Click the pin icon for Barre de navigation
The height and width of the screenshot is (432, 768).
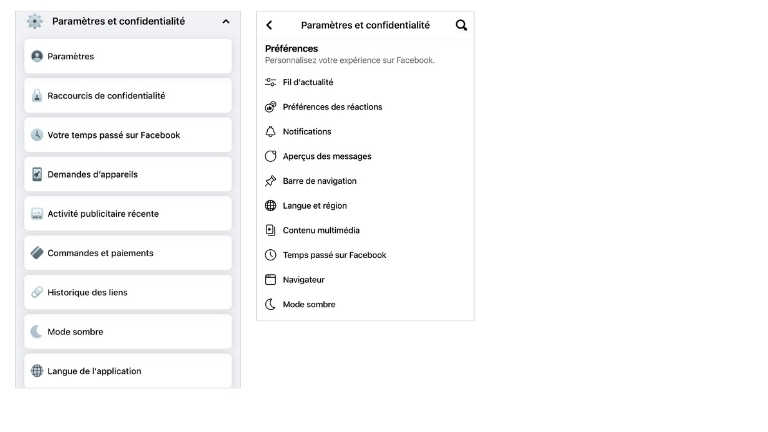pos(270,181)
